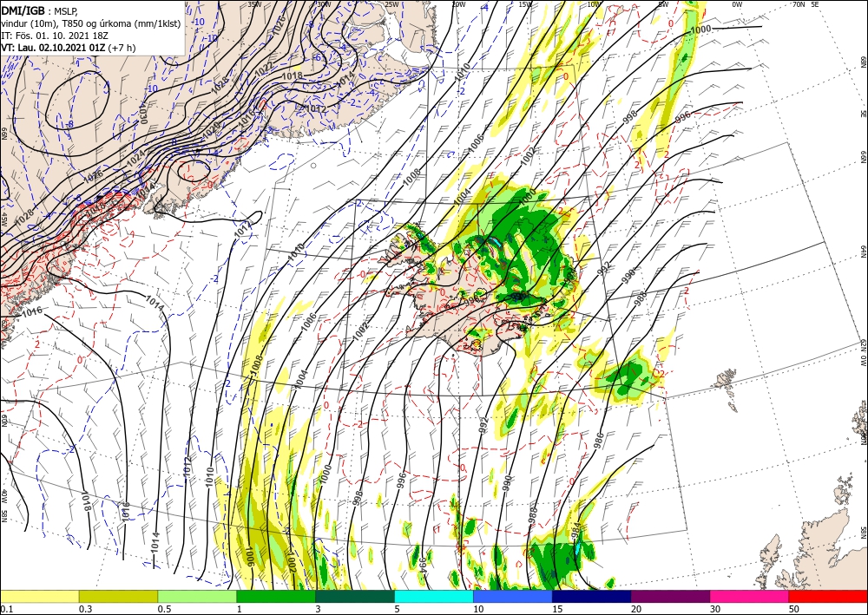Pick the bright blue 10 mm legend swatch
The height and width of the screenshot is (615, 868).
coord(513,596)
